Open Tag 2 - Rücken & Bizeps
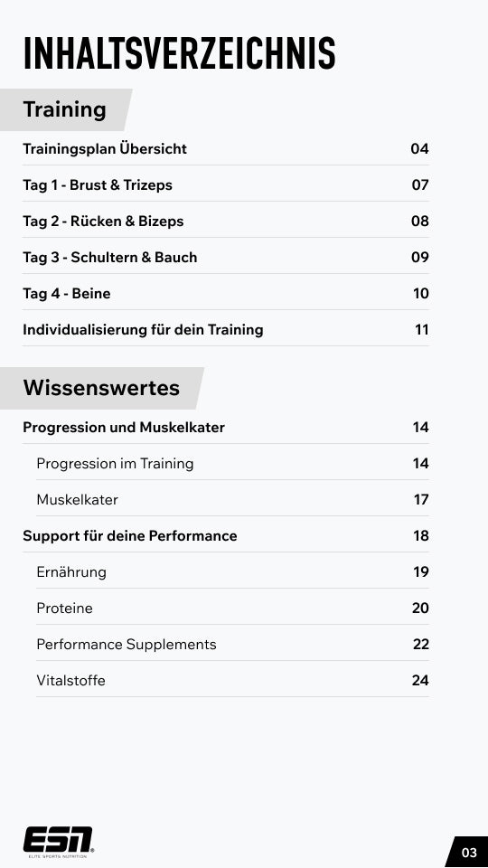Screen dimensions: 488x868 [226, 222]
